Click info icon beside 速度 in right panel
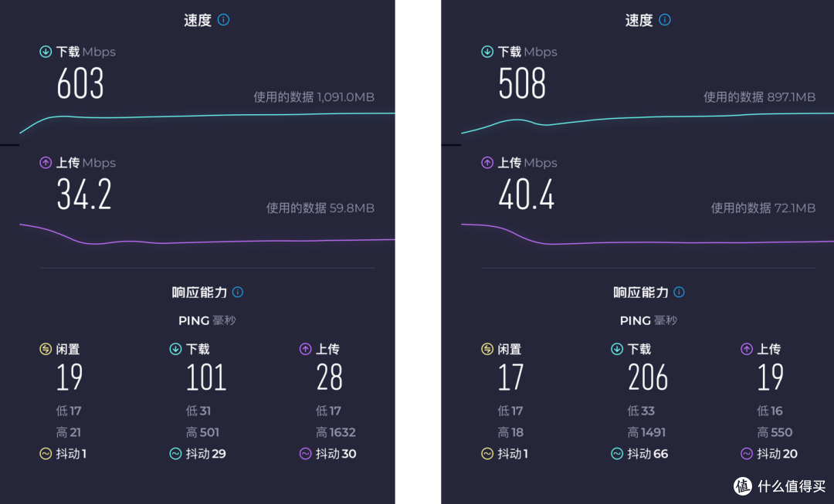Viewport: 834px width, 504px height. [x=665, y=19]
